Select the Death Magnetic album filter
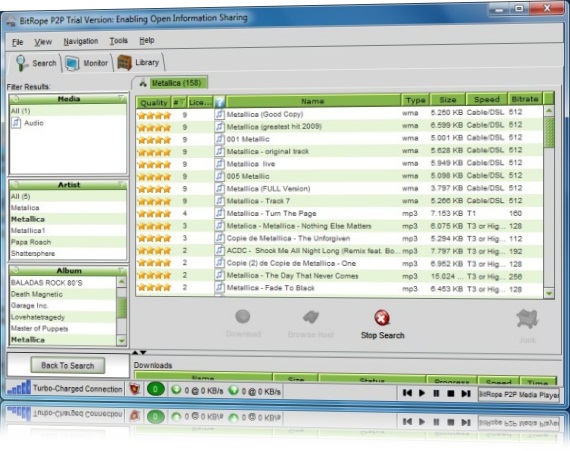Screen dimensions: 570x451 [63, 294]
